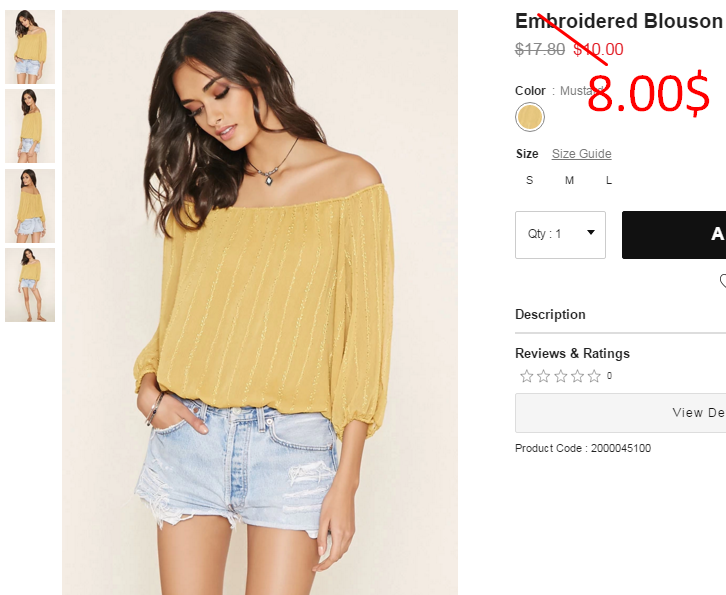Select the fourth full-body thumbnail image

click(x=30, y=285)
